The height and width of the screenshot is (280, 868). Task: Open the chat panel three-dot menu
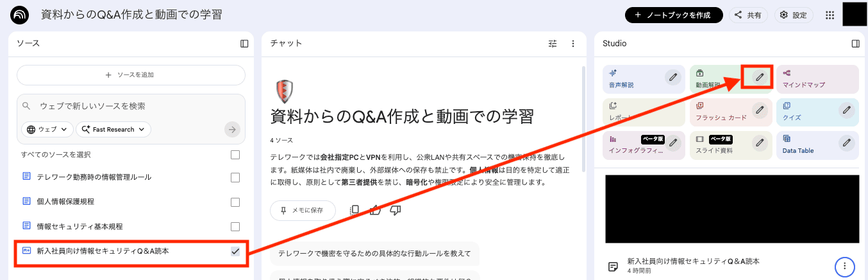click(x=573, y=44)
